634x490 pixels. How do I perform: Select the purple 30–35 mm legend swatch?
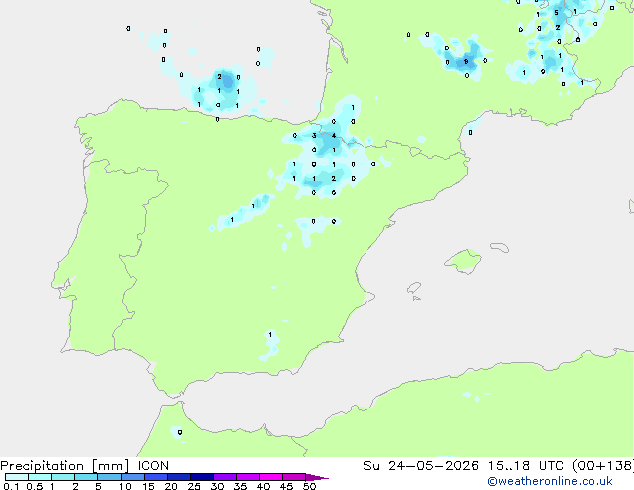pos(225,477)
